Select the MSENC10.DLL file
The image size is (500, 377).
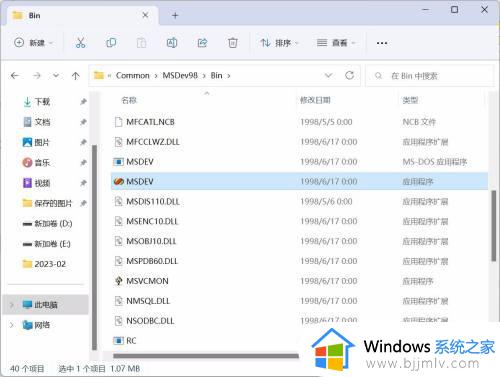coord(299,221)
